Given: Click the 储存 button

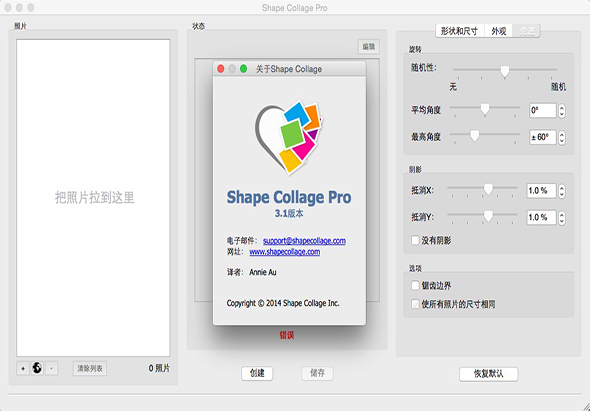Looking at the screenshot, I should (317, 373).
